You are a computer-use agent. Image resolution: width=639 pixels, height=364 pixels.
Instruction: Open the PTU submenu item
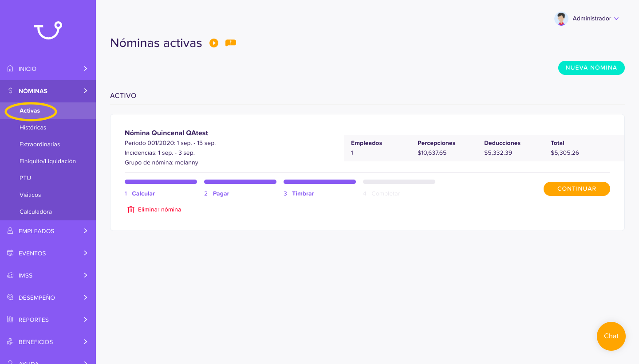25,178
